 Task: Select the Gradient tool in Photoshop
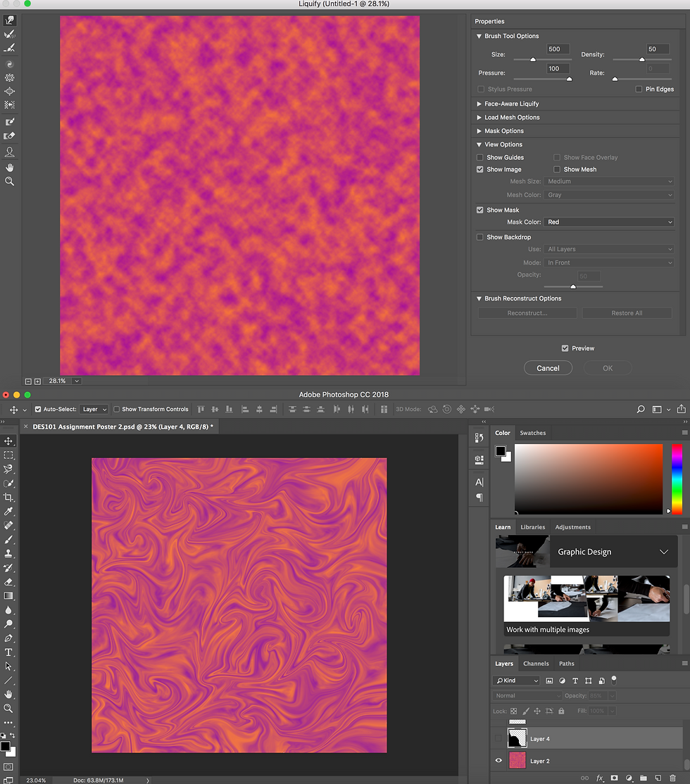pyautogui.click(x=8, y=596)
